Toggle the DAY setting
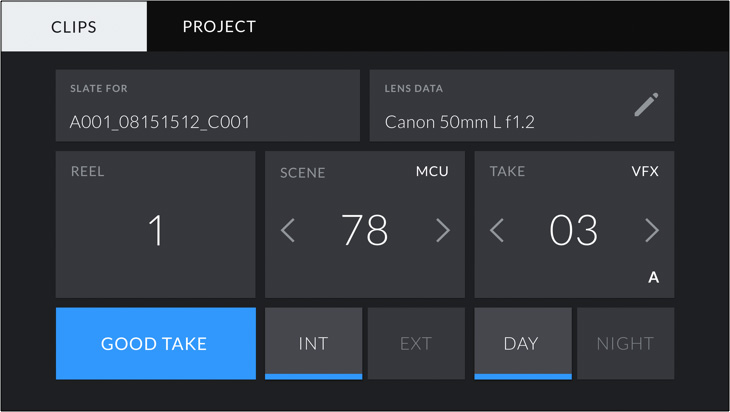Image resolution: width=730 pixels, height=412 pixels. (x=522, y=343)
